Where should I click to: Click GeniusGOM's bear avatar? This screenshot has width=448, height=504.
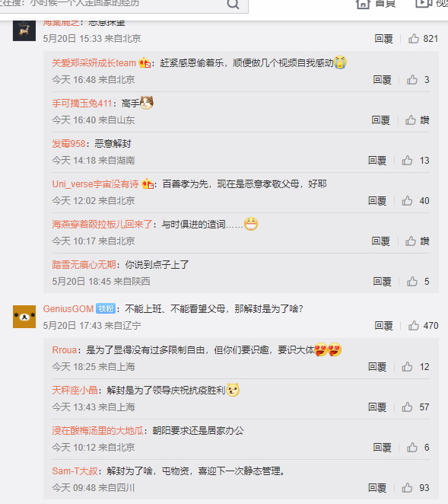pyautogui.click(x=24, y=317)
